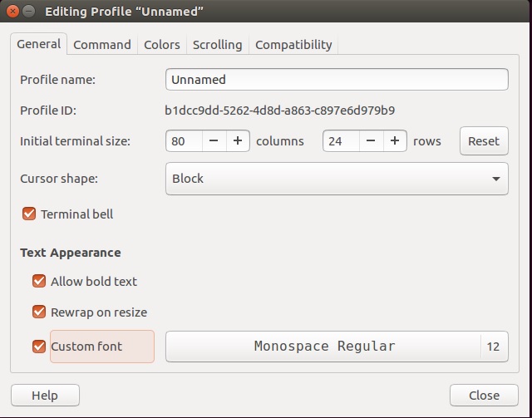This screenshot has width=532, height=418.
Task: Click the Close button at the bottom
Action: pos(484,396)
